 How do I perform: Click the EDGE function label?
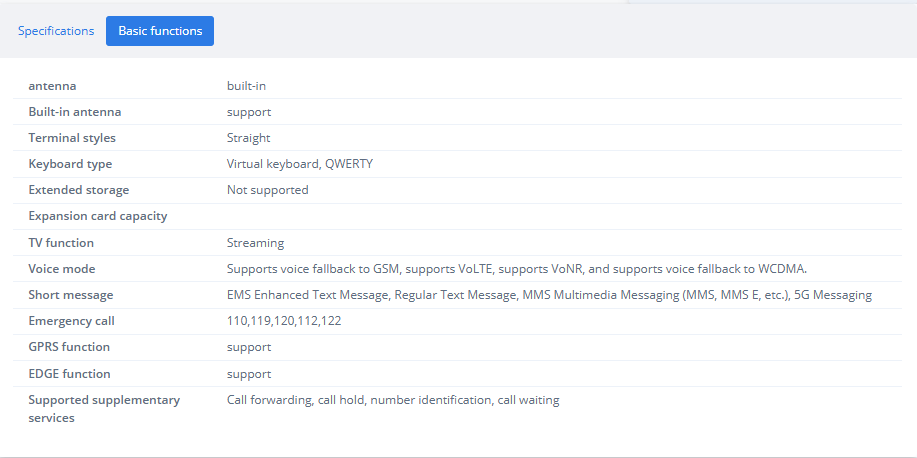(69, 374)
